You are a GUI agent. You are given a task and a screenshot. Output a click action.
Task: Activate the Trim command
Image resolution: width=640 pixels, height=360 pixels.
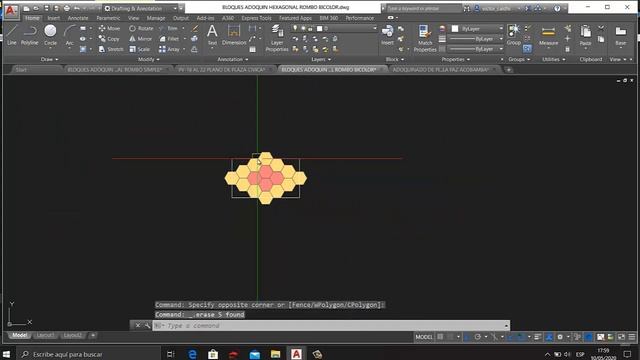click(x=169, y=28)
